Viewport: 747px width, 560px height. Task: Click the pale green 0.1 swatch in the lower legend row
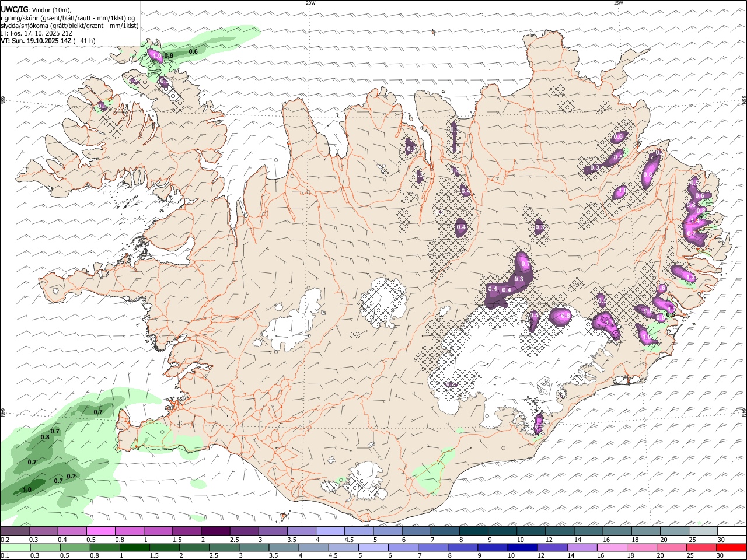pos(15,548)
